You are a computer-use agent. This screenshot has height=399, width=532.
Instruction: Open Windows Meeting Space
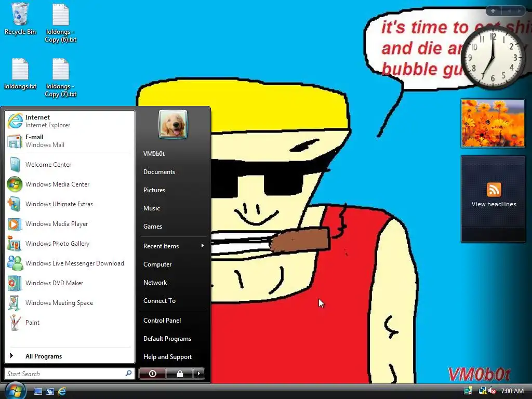[x=70, y=303]
